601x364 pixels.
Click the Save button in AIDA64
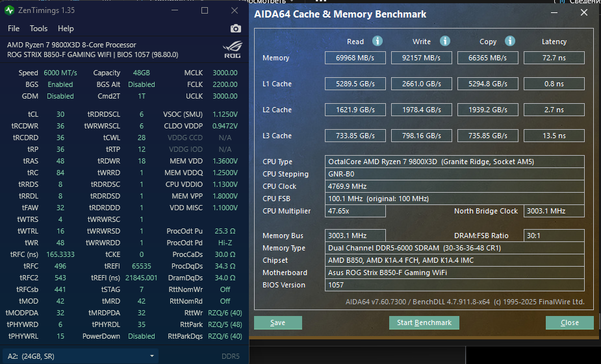278,322
